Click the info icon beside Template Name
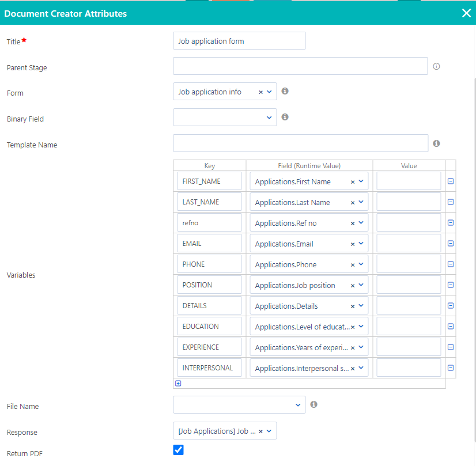The image size is (476, 466). click(437, 143)
